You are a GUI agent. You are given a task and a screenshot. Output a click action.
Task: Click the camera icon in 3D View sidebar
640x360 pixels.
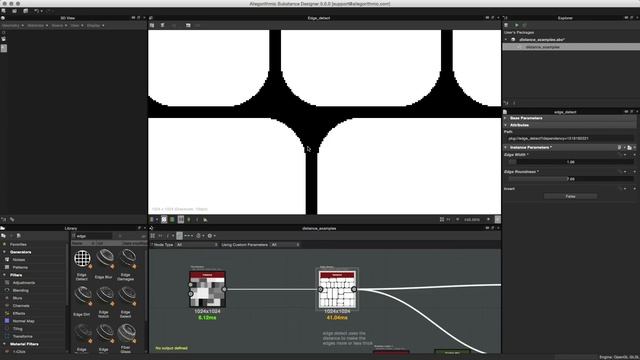[x=4, y=39]
